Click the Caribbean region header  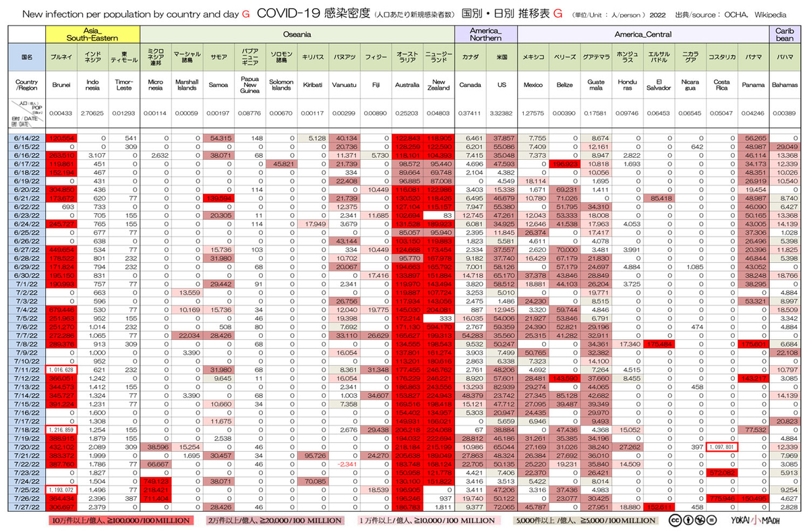pos(784,34)
